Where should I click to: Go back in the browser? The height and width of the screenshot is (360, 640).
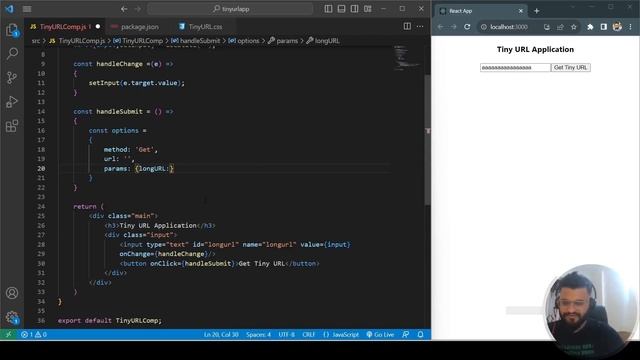(x=440, y=27)
